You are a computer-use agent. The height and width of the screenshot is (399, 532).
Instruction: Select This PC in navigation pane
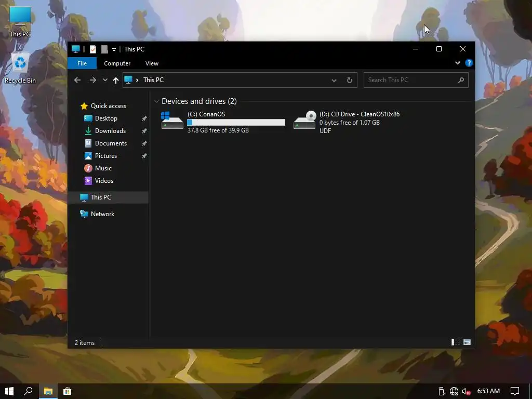(109, 197)
